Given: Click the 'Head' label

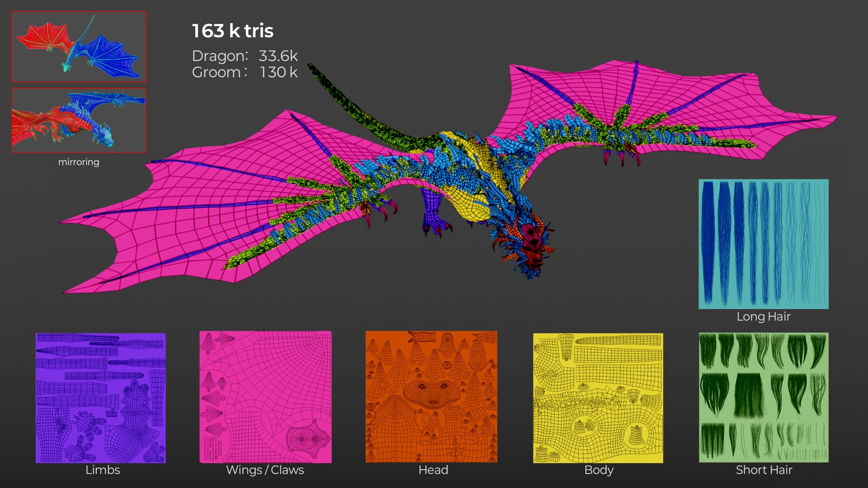Looking at the screenshot, I should point(433,470).
